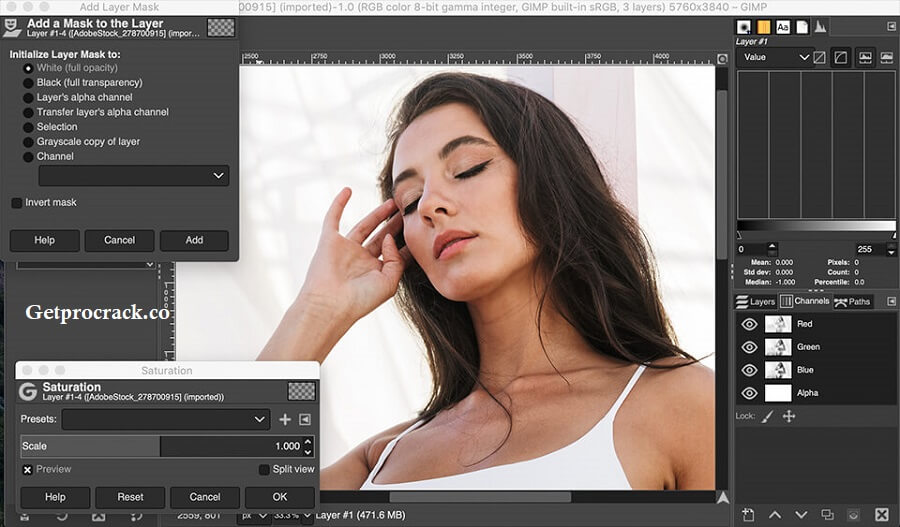Select White (full opacity) radio option
Screen dimensions: 900x527
coord(28,68)
